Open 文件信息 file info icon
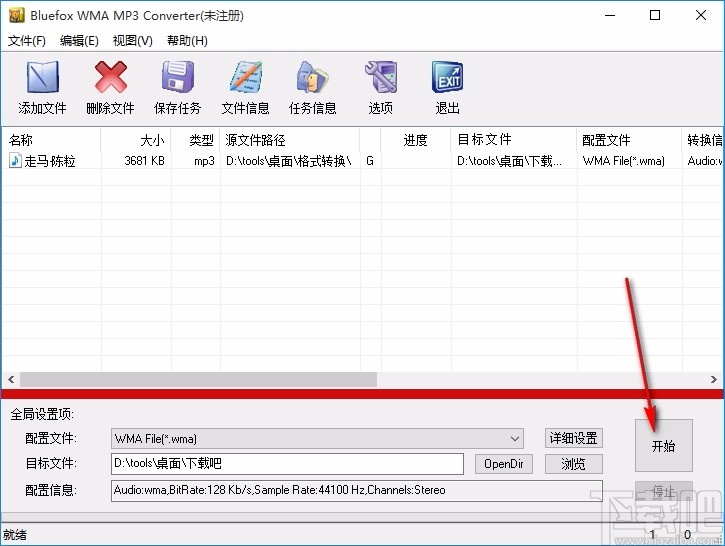Screen dimensions: 725x546 (x=246, y=77)
